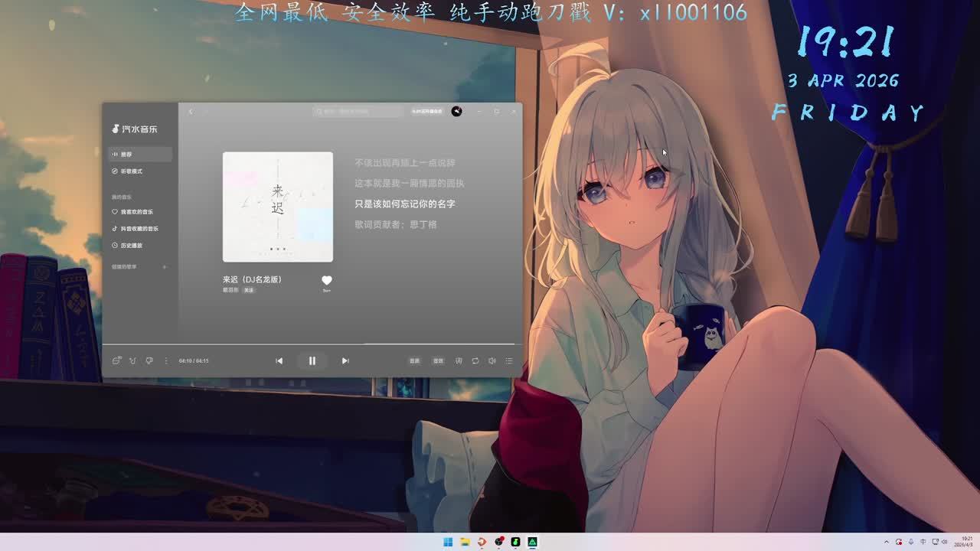Screen dimensions: 980x551
Task: Click the 汽水音乐 app logo
Action: coord(135,129)
